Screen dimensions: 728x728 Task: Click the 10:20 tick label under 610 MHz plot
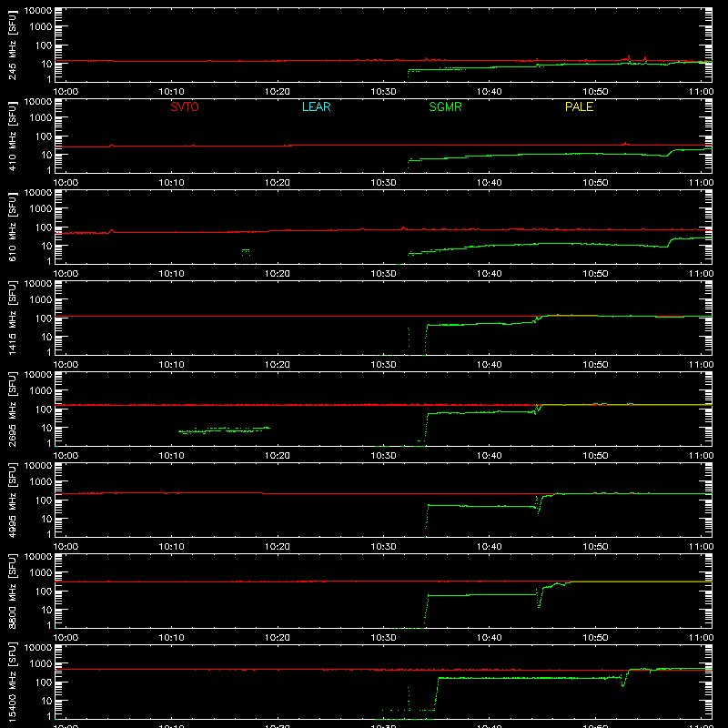(278, 274)
